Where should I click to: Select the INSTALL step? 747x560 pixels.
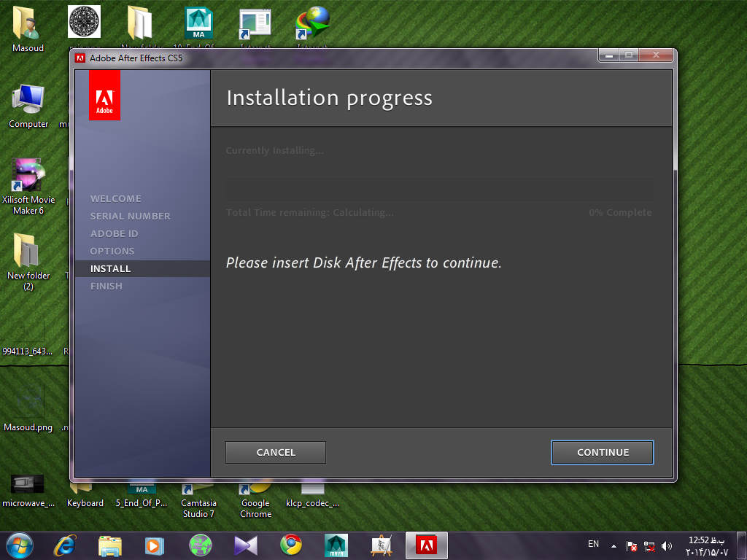coord(142,268)
